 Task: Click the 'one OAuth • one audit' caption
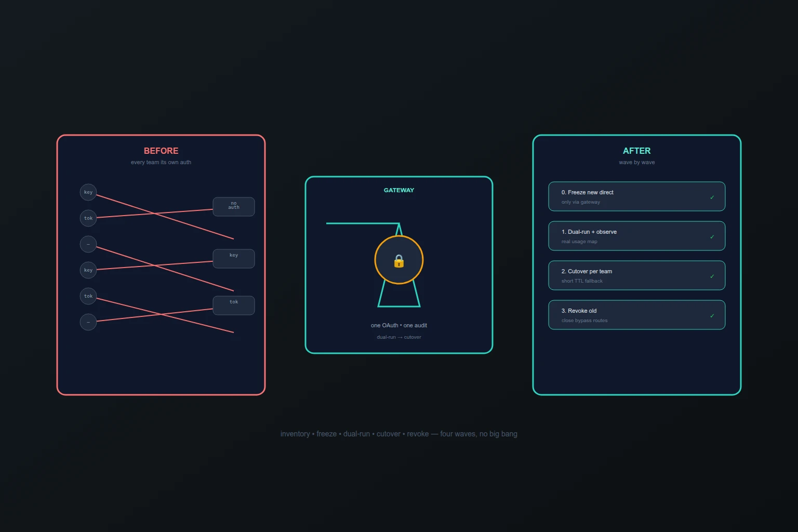coord(399,325)
